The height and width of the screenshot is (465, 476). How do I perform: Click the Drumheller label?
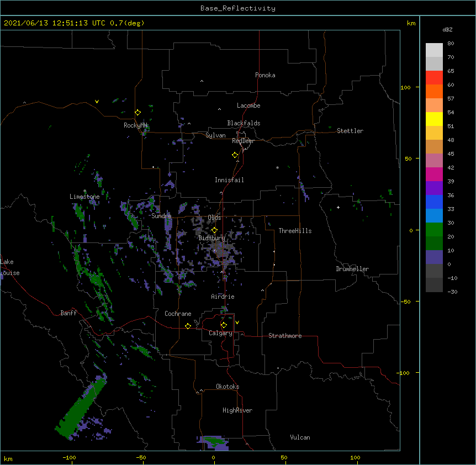pos(352,269)
